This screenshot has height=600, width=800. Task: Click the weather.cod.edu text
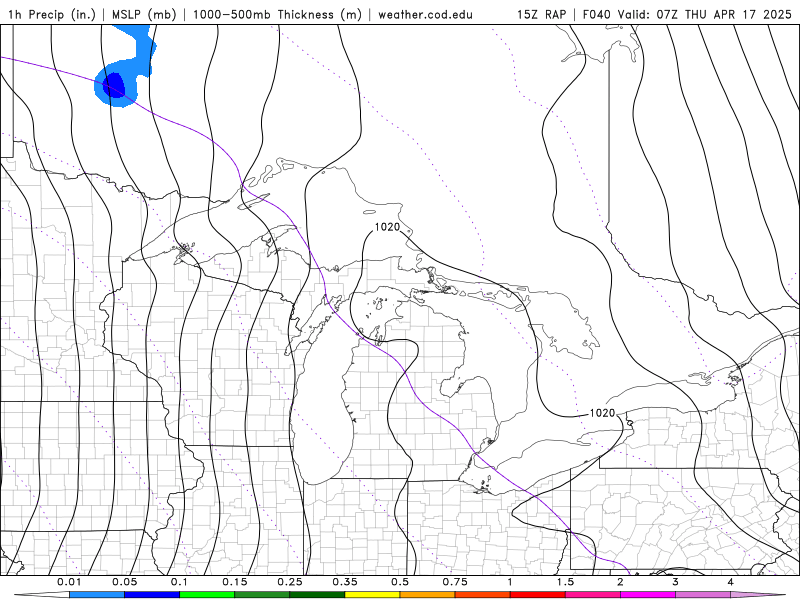point(425,14)
